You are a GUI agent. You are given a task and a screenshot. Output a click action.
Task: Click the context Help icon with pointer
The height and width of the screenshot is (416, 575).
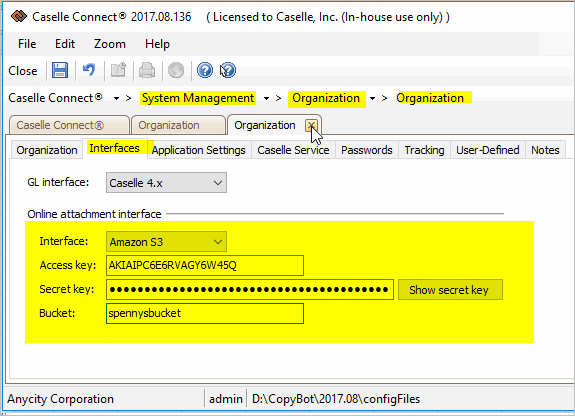click(228, 70)
